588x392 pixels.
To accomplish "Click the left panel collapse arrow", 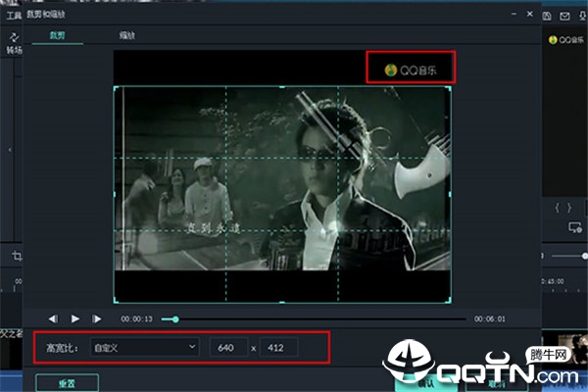I will tap(10, 150).
